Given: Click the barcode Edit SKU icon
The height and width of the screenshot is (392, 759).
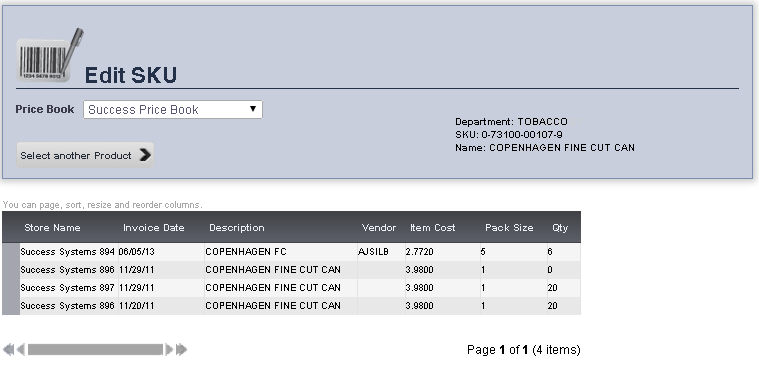Looking at the screenshot, I should [x=49, y=55].
